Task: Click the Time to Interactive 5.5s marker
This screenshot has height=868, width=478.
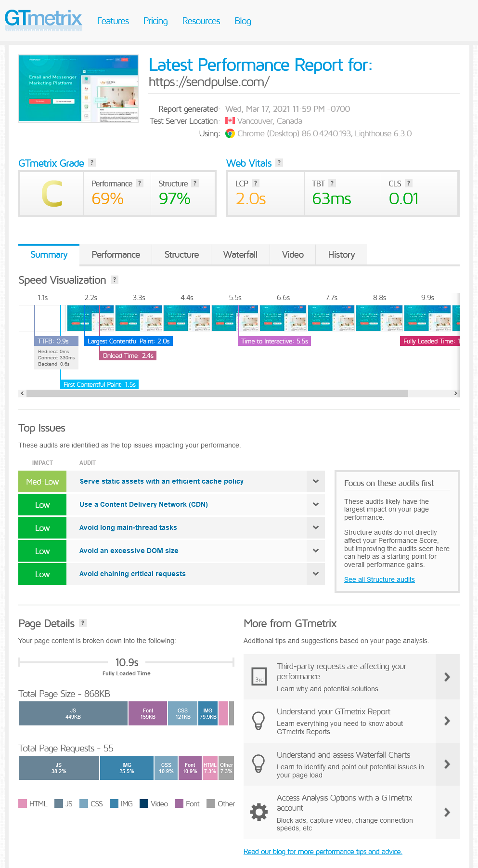Action: tap(274, 341)
